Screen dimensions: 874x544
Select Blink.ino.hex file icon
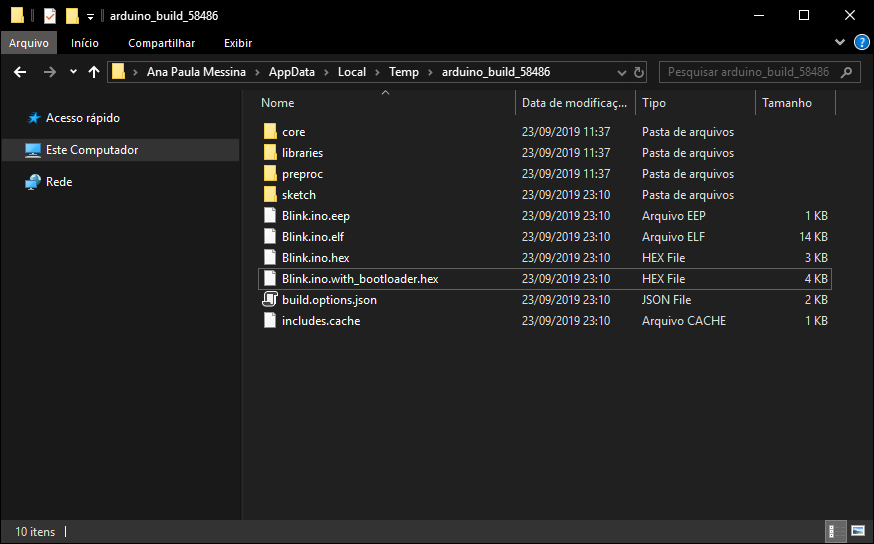[270, 258]
